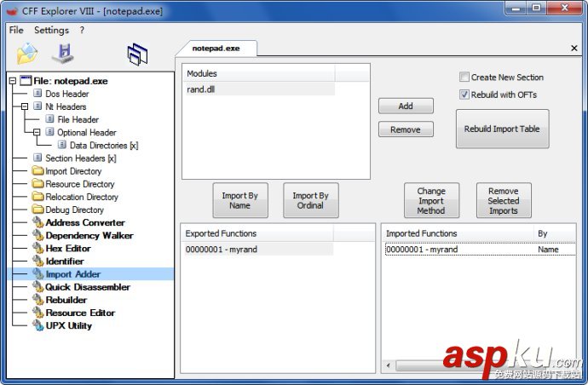Click the Rebuild Import Table button

502,129
